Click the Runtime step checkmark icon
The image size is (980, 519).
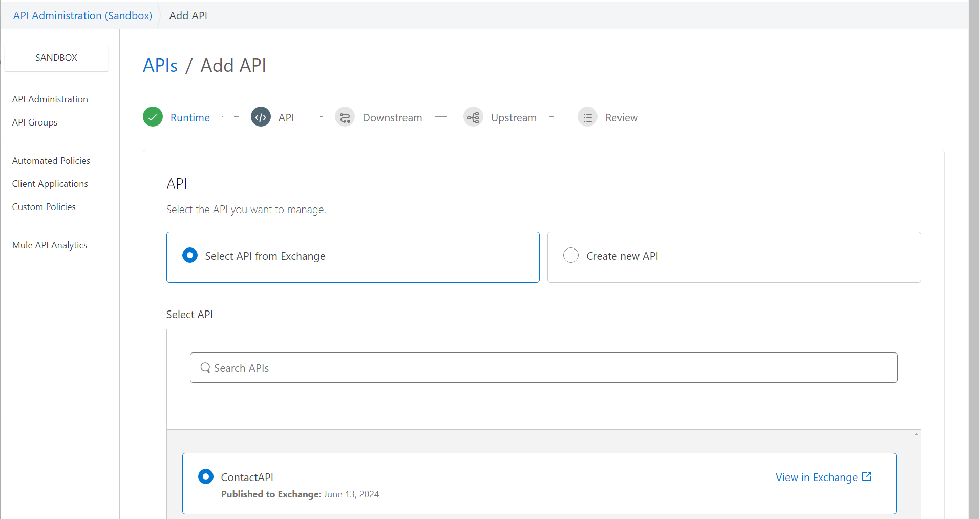(153, 117)
